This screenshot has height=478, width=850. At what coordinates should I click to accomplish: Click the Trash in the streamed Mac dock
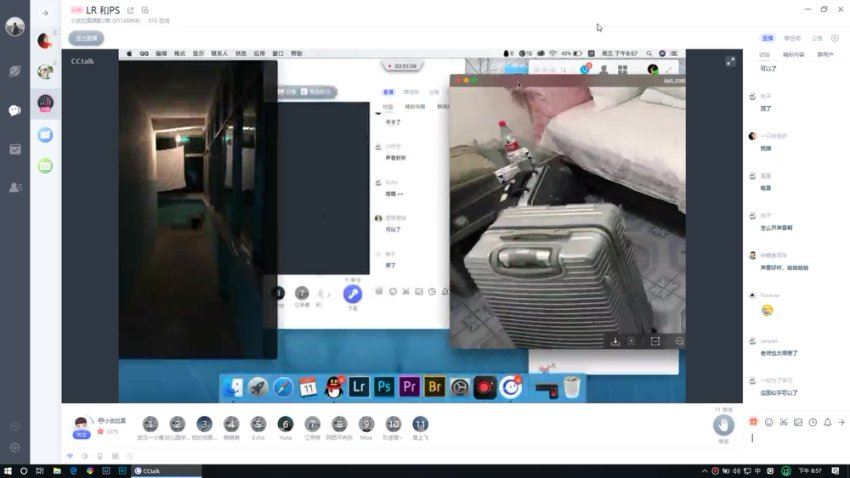pos(571,387)
